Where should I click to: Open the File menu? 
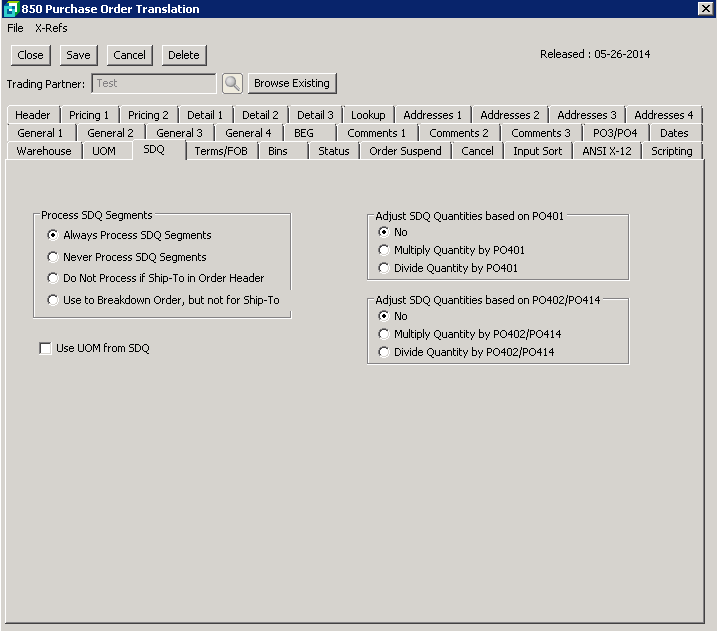tap(15, 28)
